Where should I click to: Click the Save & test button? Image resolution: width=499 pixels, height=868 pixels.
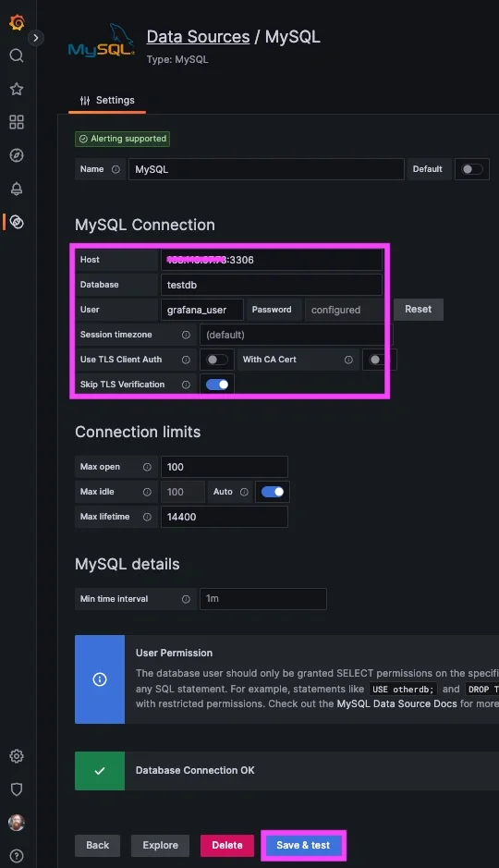[303, 845]
